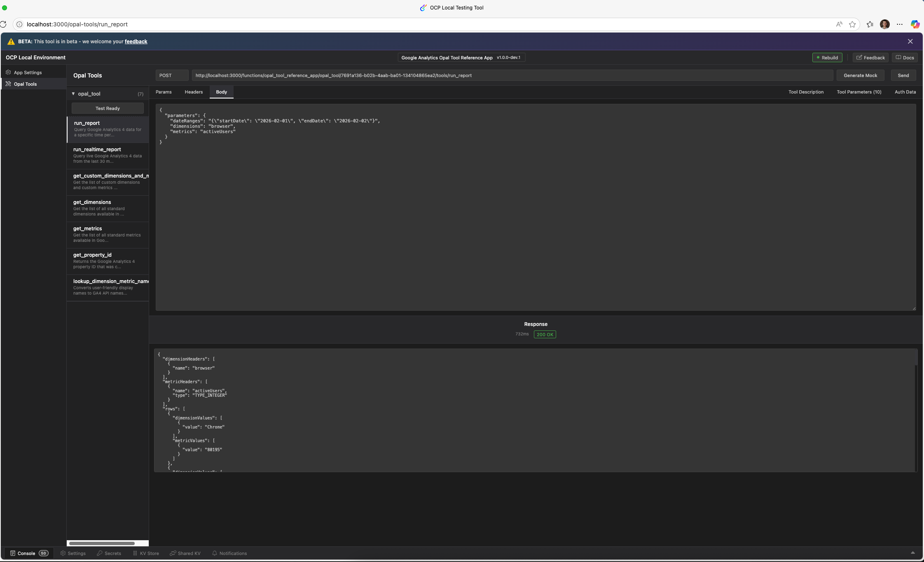Switch to the Headers tab

click(x=194, y=92)
